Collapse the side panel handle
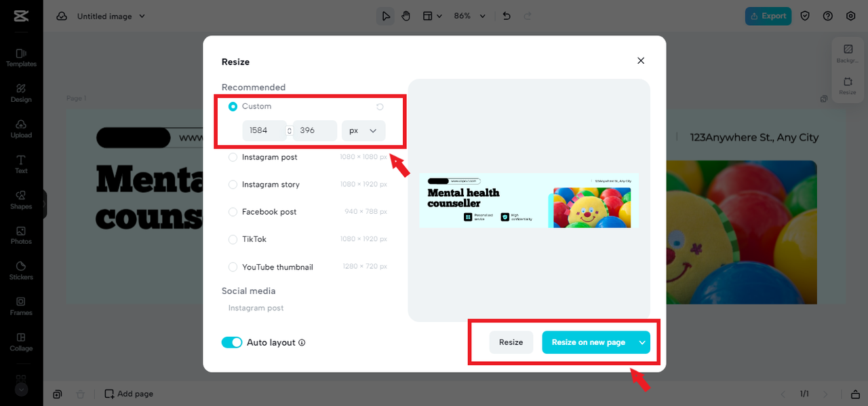Screen dimensions: 868x406 tap(45, 203)
